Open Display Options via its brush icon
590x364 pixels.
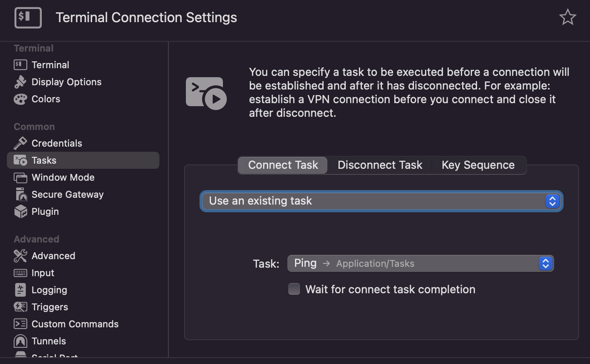tap(20, 82)
